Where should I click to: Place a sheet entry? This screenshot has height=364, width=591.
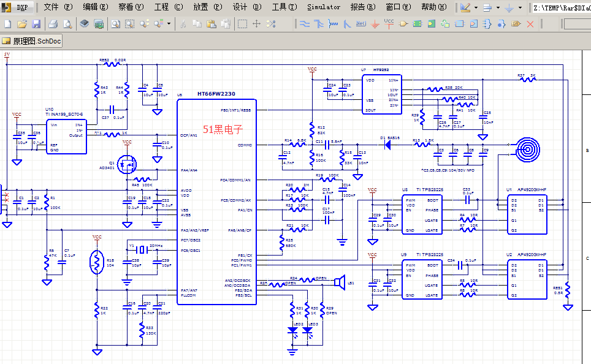[431, 24]
